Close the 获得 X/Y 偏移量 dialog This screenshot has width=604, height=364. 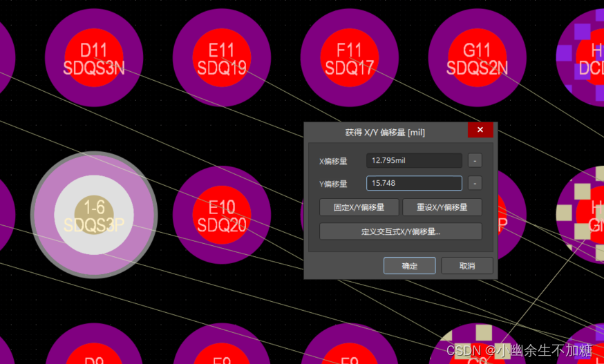coord(480,130)
